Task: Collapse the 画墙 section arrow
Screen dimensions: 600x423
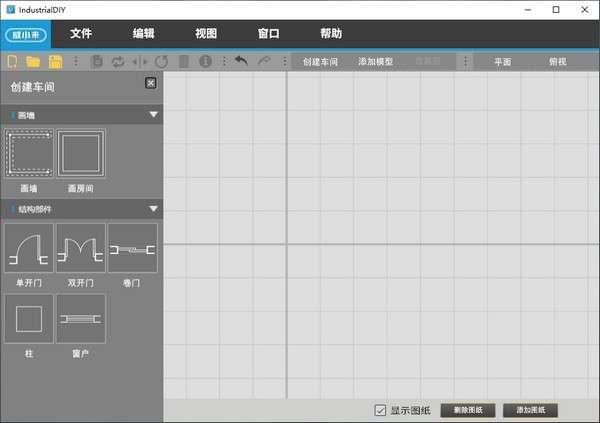Action: point(153,115)
